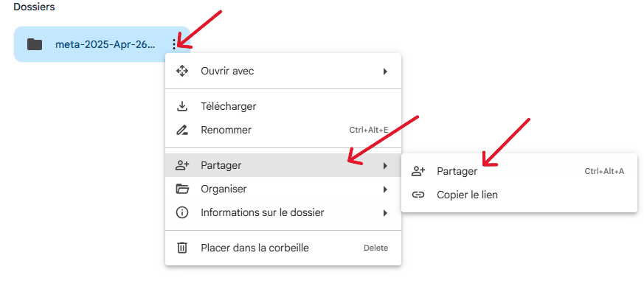Expand the Ouvrir avec submenu arrow
This screenshot has height=289, width=644.
(x=385, y=72)
